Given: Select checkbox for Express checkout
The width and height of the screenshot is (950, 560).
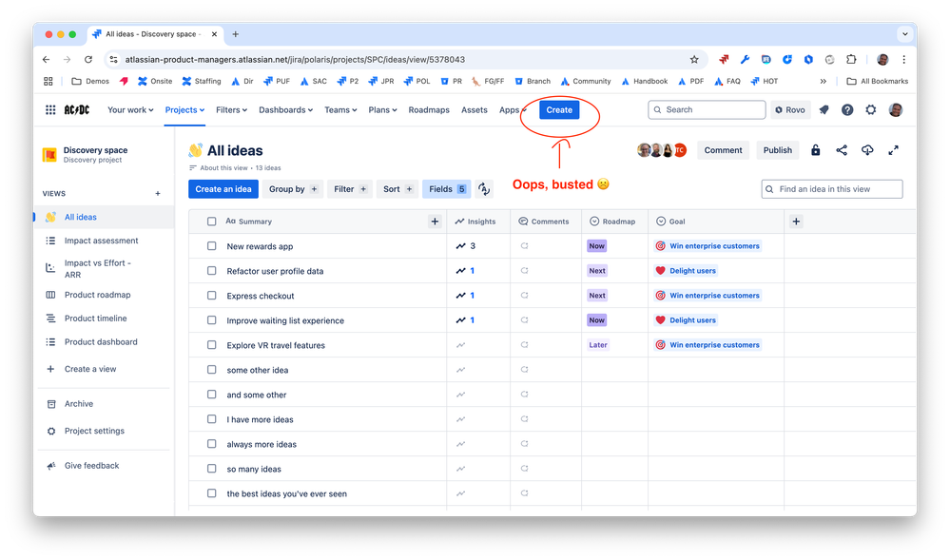Looking at the screenshot, I should [211, 296].
